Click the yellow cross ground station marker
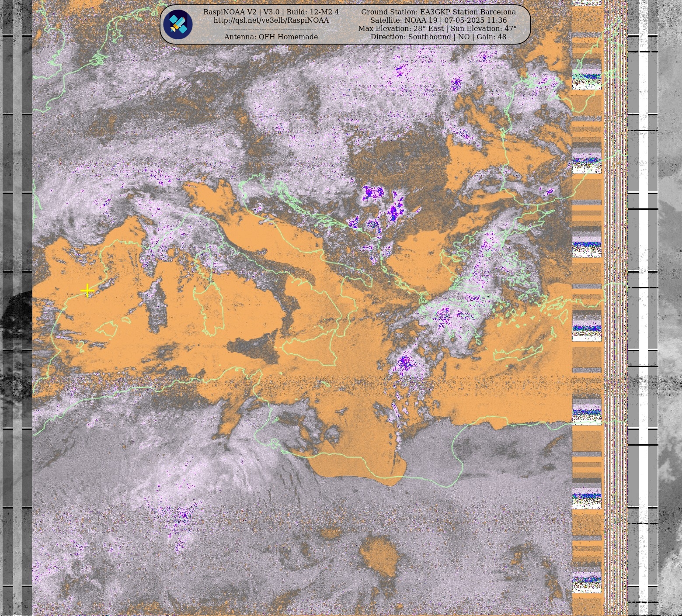Viewport: 682px width, 616px height. pos(87,290)
